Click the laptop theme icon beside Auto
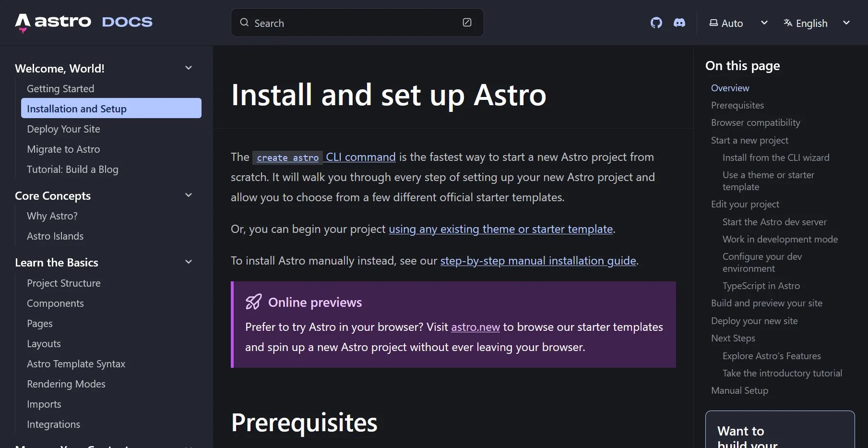 click(x=713, y=23)
